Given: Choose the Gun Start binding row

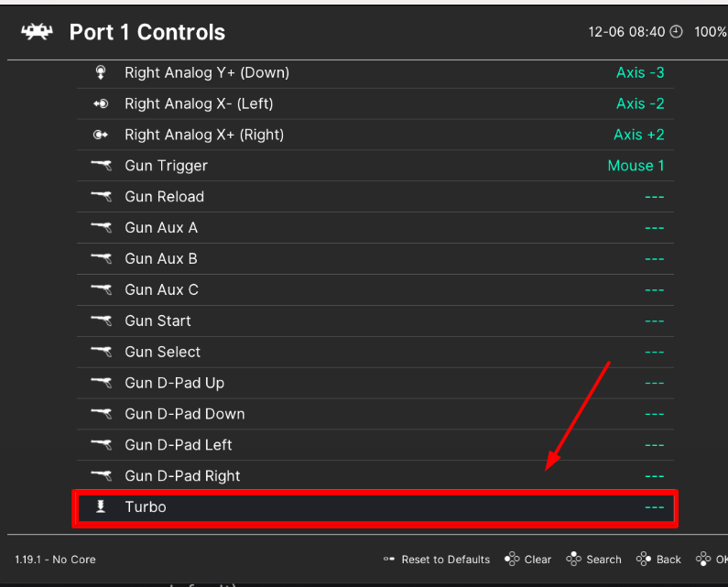Looking at the screenshot, I should click(375, 321).
